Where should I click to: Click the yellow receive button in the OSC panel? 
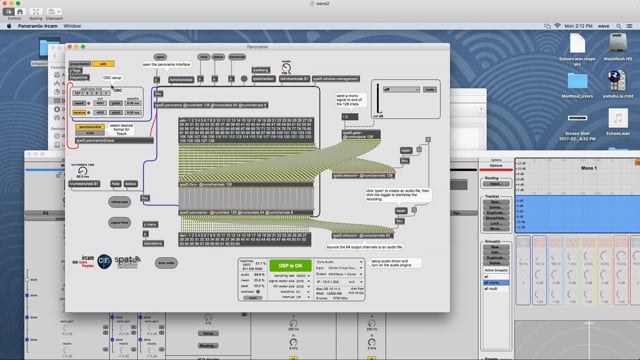[79, 112]
